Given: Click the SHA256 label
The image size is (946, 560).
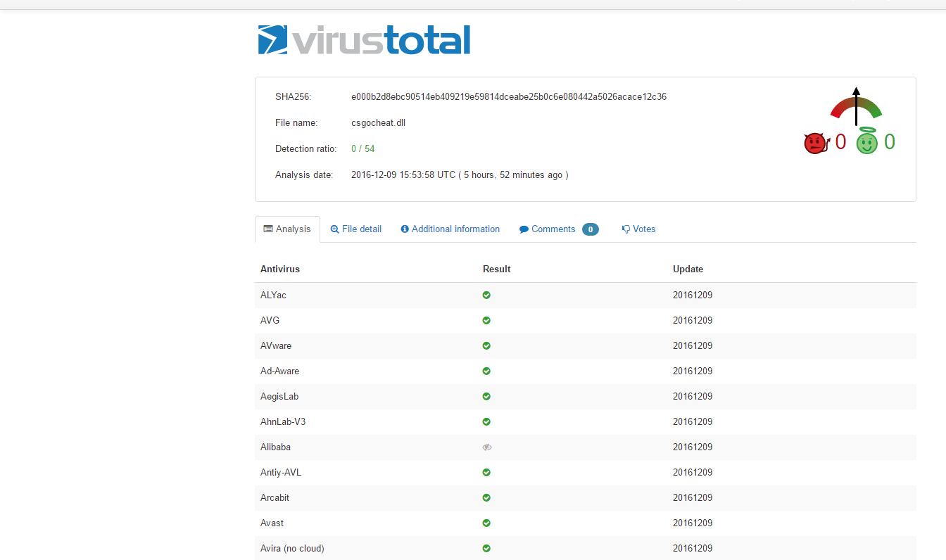Looking at the screenshot, I should (x=294, y=97).
